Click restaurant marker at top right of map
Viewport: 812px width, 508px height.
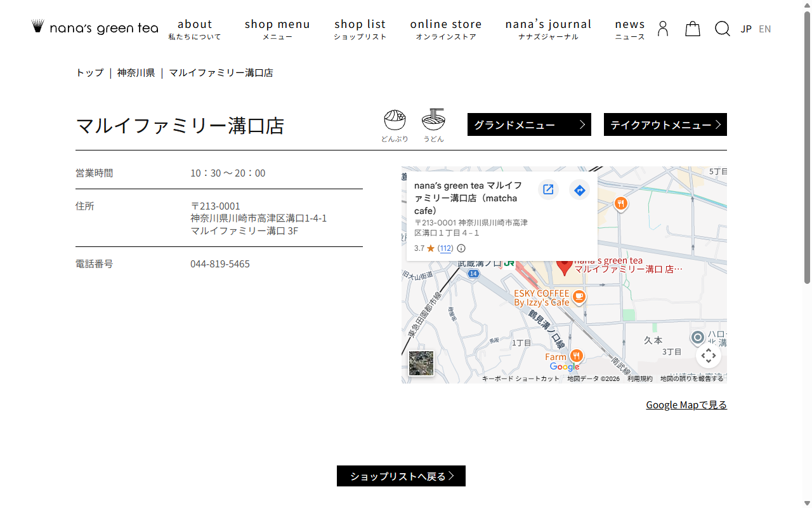pos(621,203)
